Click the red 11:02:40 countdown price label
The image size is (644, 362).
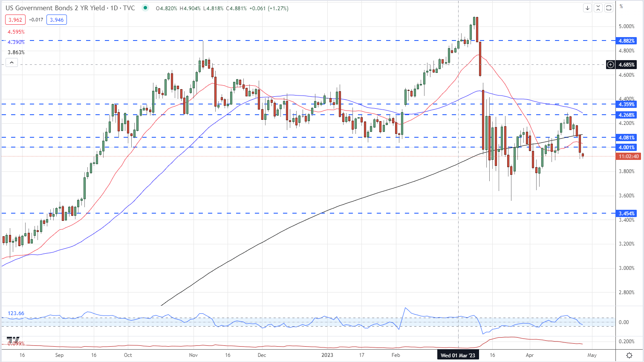tap(628, 156)
